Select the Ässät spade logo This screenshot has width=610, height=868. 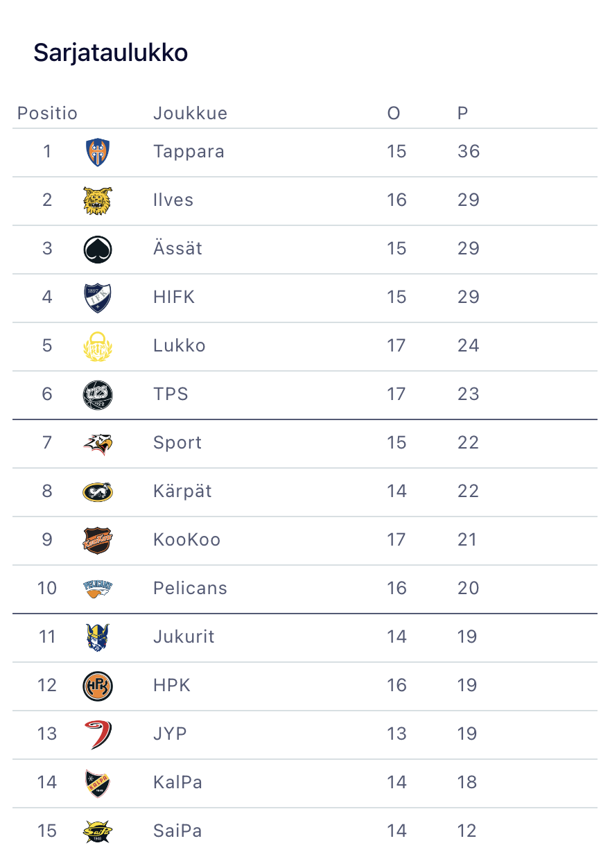[98, 249]
